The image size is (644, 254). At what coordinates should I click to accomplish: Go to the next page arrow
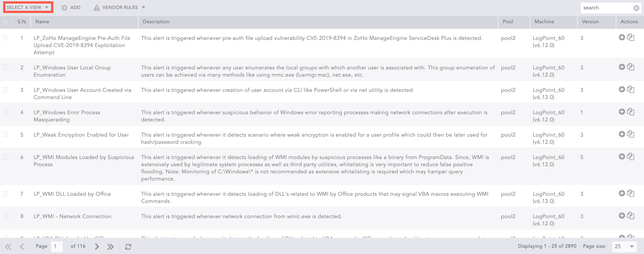[97, 247]
